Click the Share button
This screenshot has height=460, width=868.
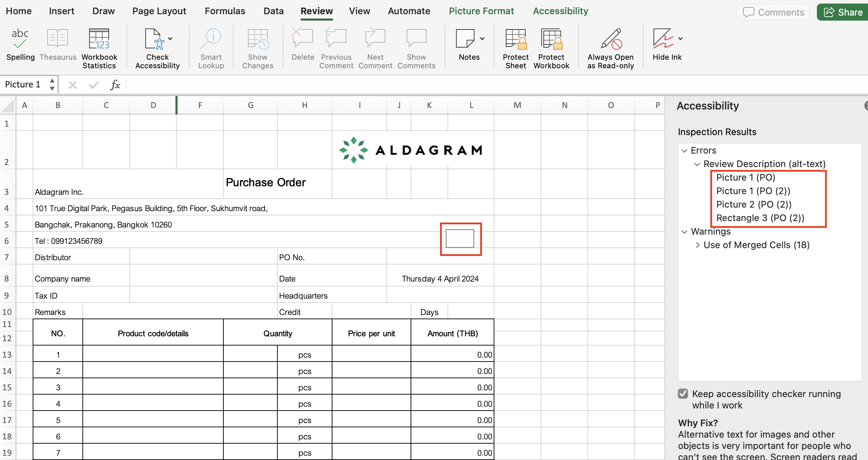[x=842, y=12]
